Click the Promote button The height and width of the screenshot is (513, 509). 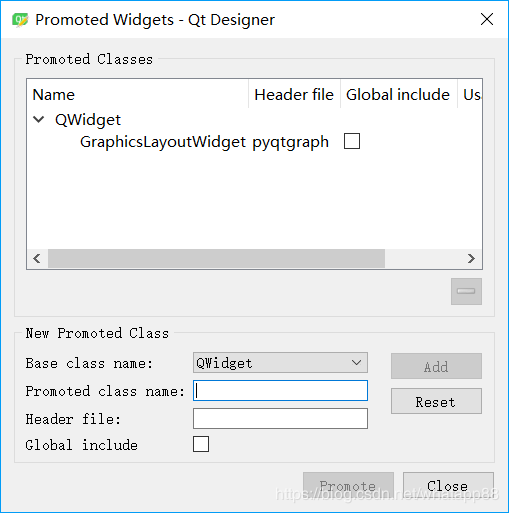348,485
